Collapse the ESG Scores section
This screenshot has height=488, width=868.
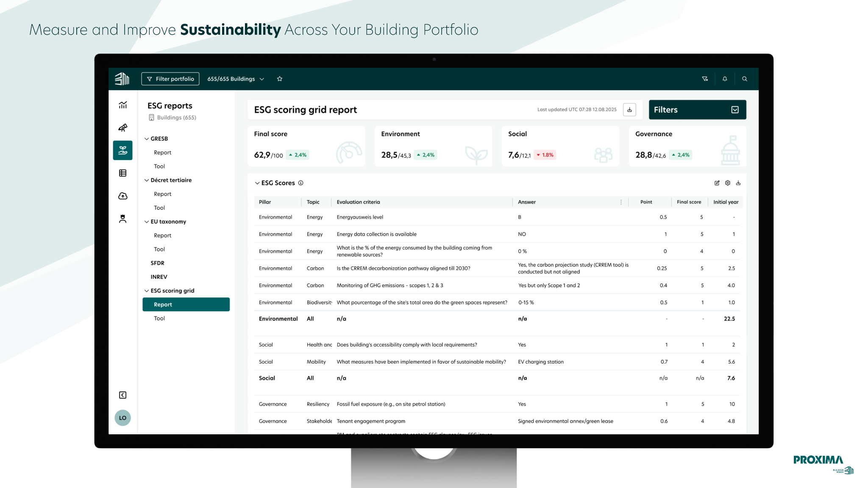pos(257,183)
